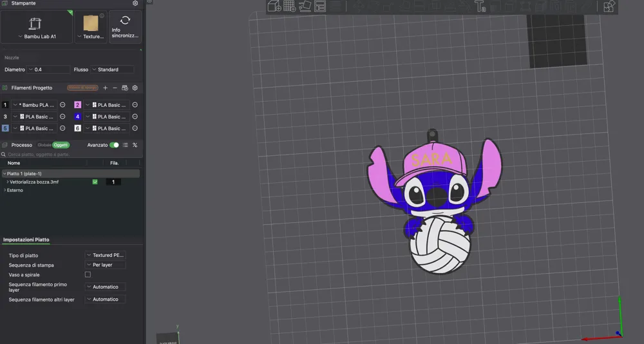Click the Auto orient toolbar icon
Image resolution: width=644 pixels, height=344 pixels.
coord(305,6)
